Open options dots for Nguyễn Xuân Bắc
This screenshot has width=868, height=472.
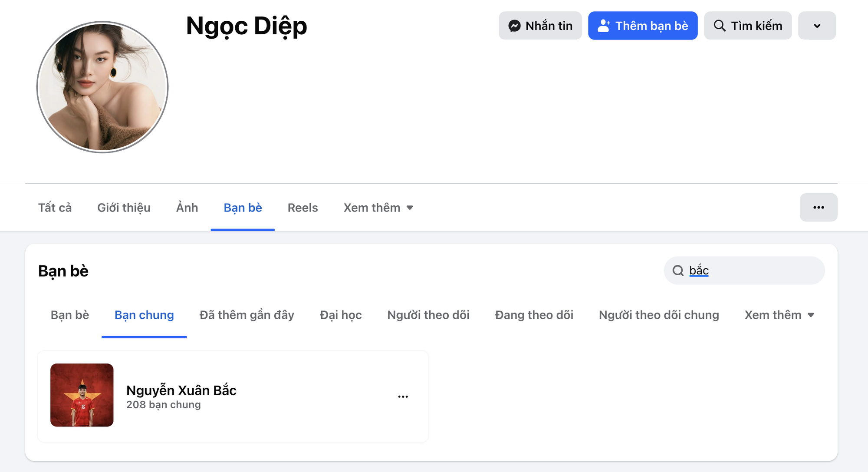point(403,396)
